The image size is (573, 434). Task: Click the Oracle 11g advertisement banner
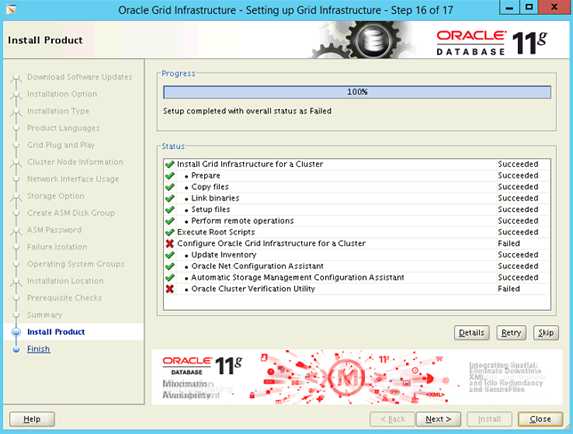(357, 377)
